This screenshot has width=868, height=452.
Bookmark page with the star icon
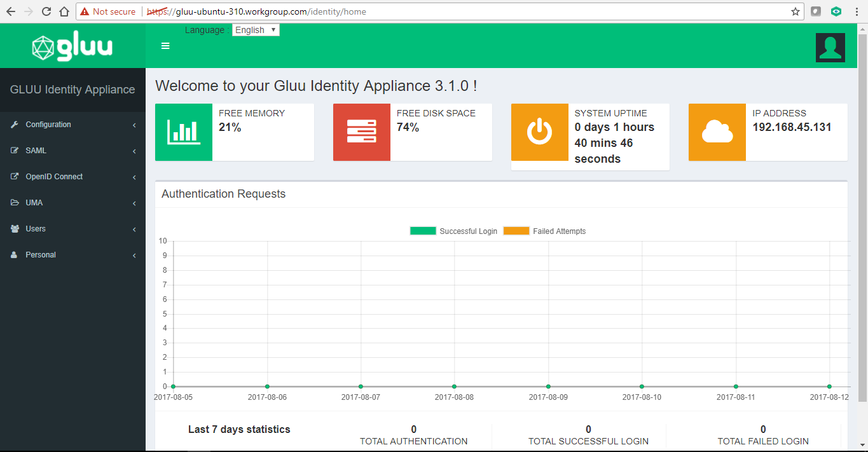point(795,11)
